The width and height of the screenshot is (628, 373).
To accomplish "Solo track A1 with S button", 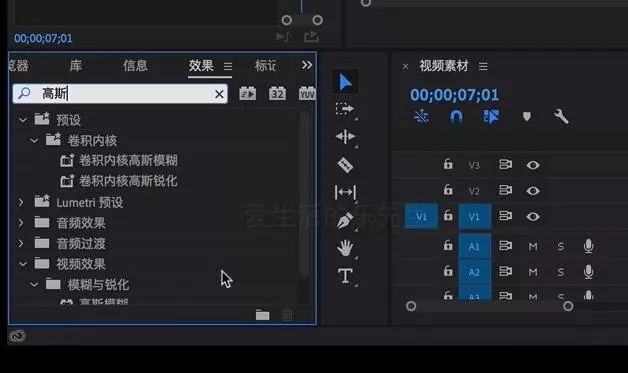I will (561, 246).
